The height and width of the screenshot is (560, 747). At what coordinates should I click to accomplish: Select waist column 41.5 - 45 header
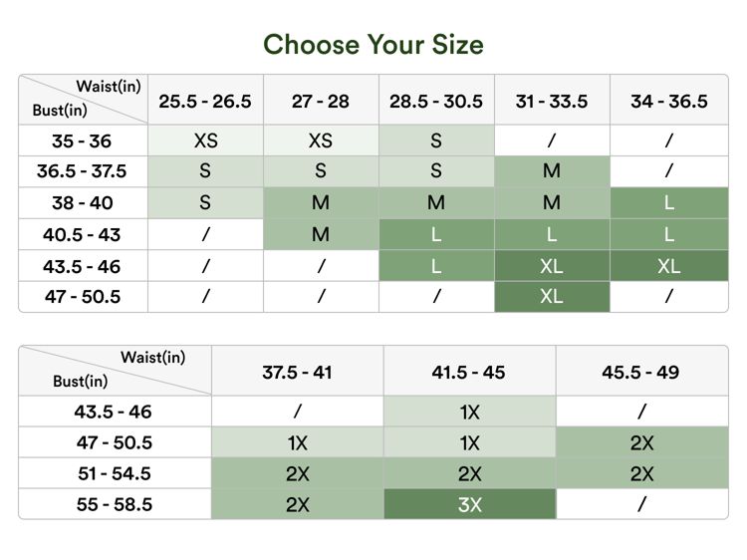tap(469, 373)
